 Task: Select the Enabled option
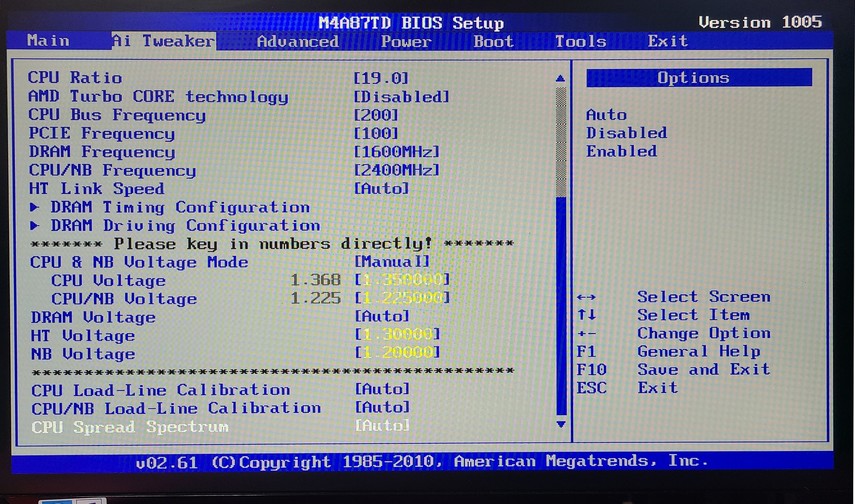point(621,152)
